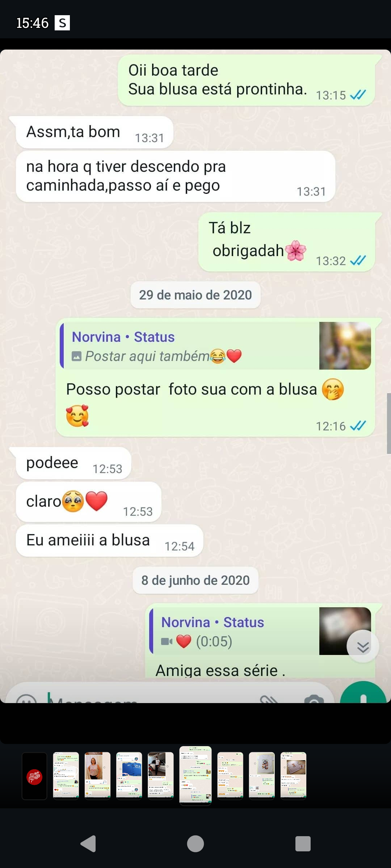Open the attachment paperclip icon
Image resolution: width=391 pixels, height=868 pixels.
[269, 699]
